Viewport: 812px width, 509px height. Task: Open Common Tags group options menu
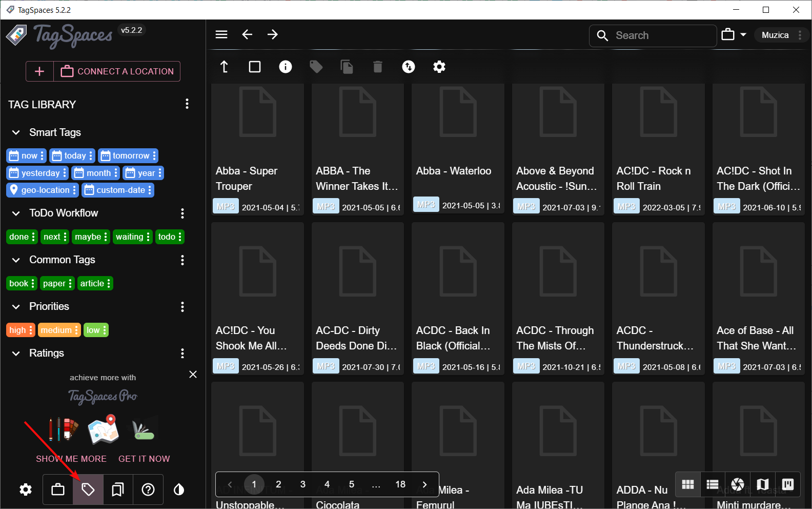[182, 260]
